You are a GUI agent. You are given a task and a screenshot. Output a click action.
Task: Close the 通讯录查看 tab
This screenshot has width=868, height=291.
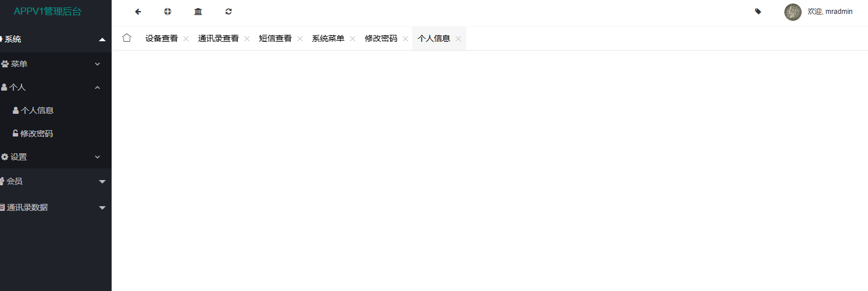(x=247, y=39)
